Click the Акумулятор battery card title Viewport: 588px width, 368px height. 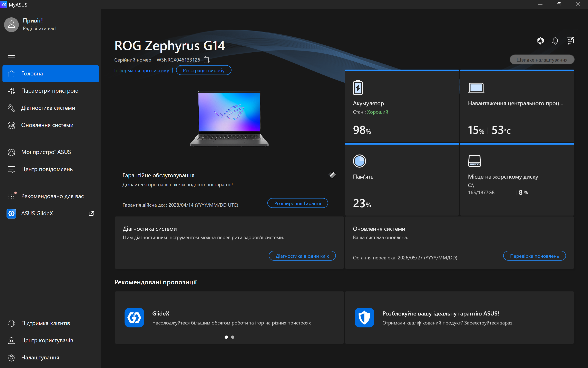point(368,103)
